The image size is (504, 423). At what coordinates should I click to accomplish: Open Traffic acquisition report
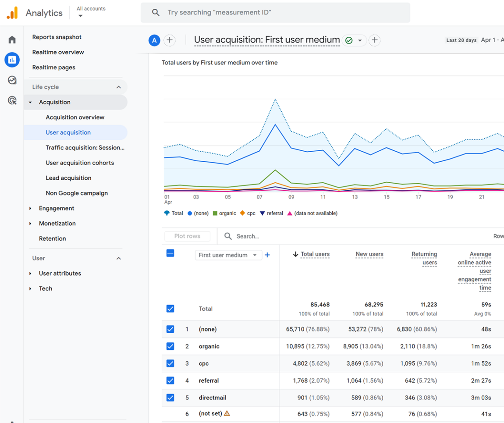[x=85, y=148]
